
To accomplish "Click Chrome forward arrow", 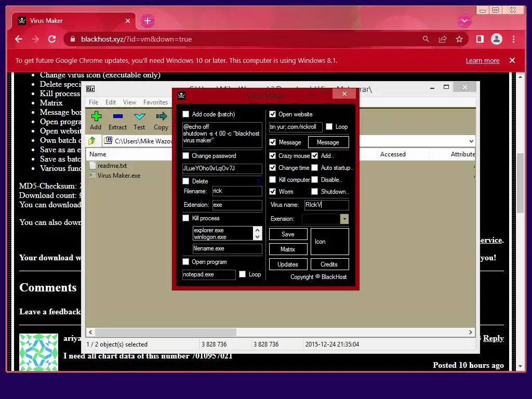I will pos(35,39).
